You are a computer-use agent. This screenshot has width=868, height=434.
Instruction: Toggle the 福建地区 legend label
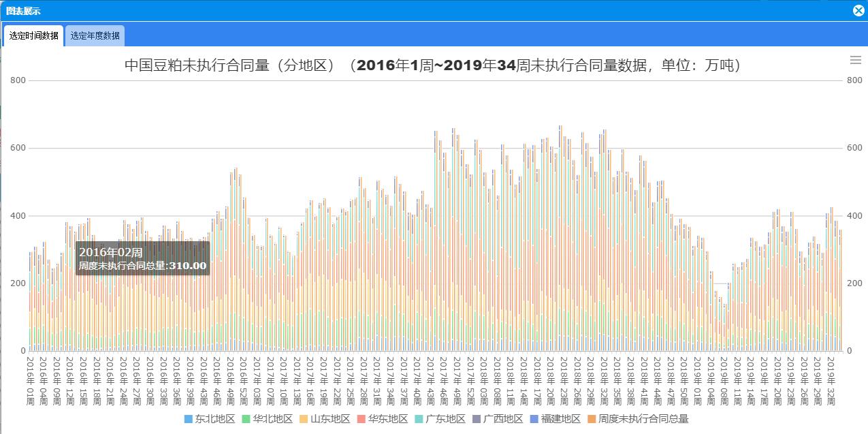coord(561,419)
